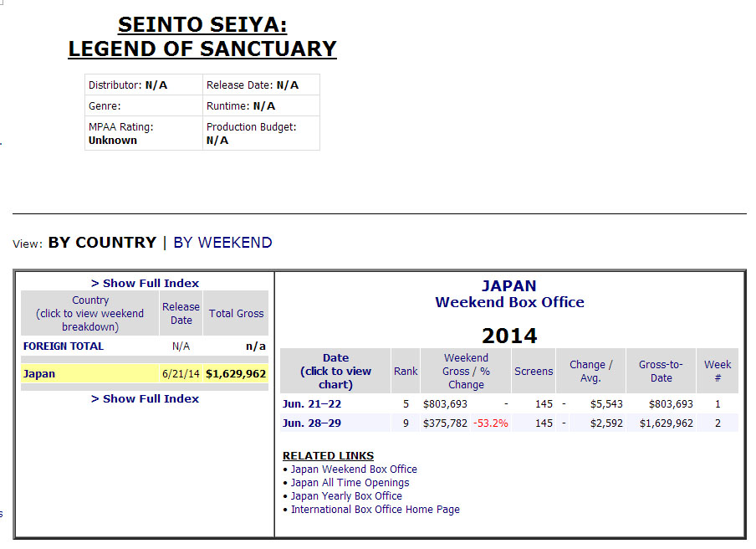Click the $1,629,962 gross-to-date in Jun. 28–29 row
756x549 pixels.
tap(667, 423)
